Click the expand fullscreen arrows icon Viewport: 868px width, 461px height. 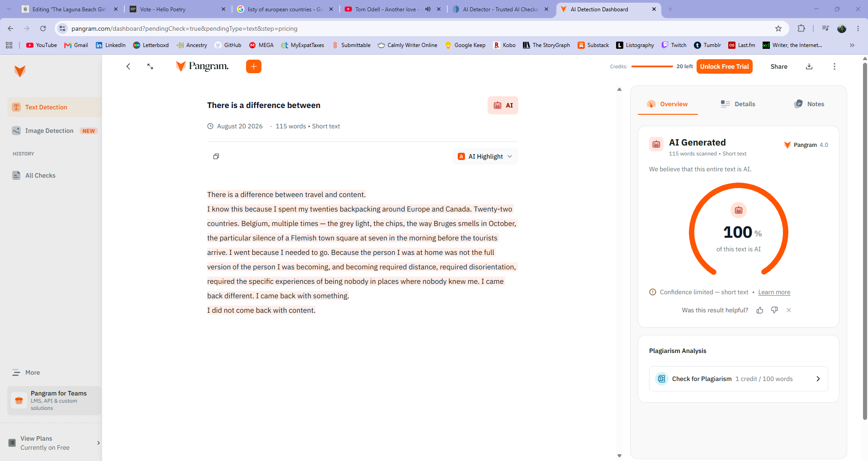150,66
